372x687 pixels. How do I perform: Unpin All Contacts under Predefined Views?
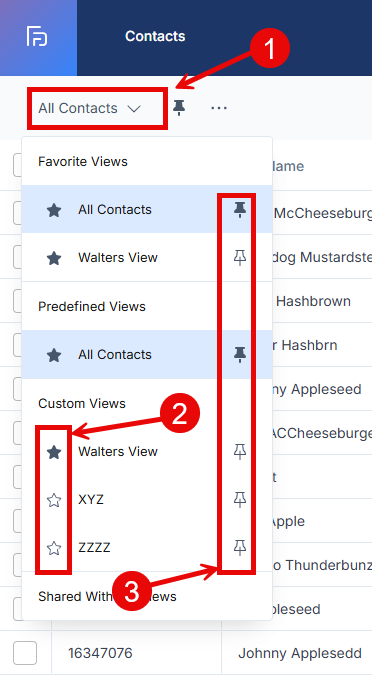click(239, 354)
